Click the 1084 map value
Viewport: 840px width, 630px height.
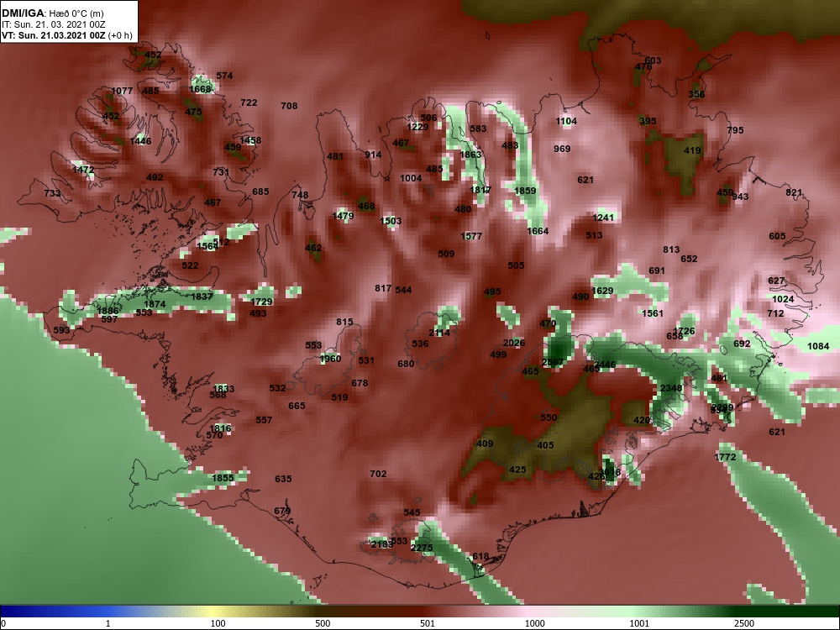(x=818, y=347)
